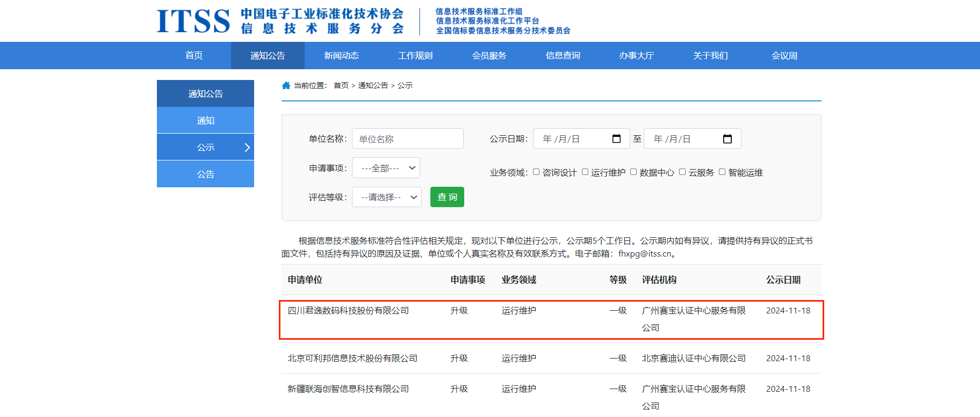Image resolution: width=980 pixels, height=417 pixels.
Task: Check the 运行维护 business area box
Action: coord(585,172)
